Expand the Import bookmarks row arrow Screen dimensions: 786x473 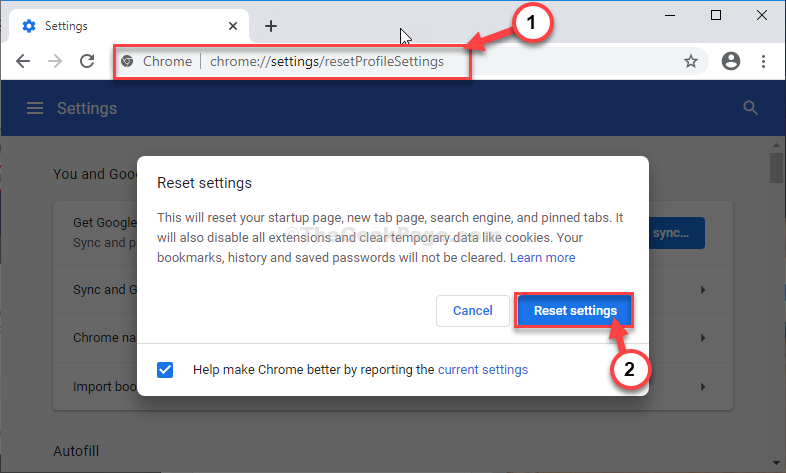(703, 387)
